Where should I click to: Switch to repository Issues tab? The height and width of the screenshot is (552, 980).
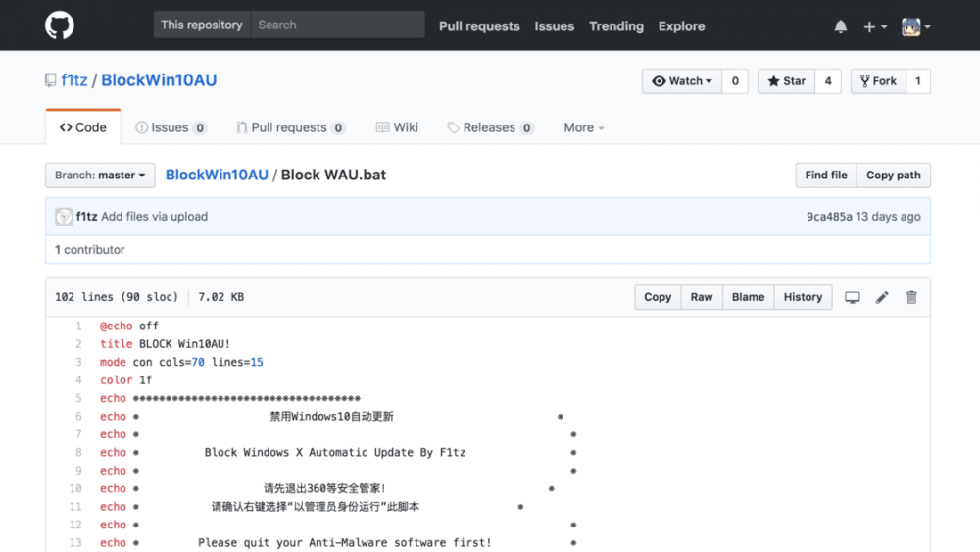pos(171,127)
